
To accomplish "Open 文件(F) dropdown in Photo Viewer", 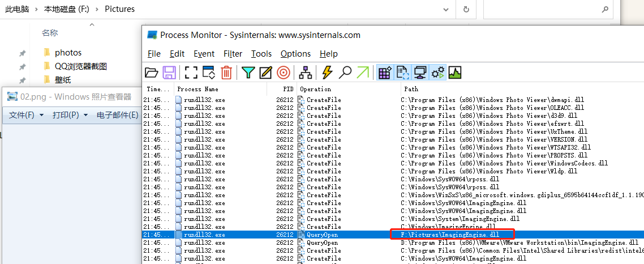I will tap(26, 115).
